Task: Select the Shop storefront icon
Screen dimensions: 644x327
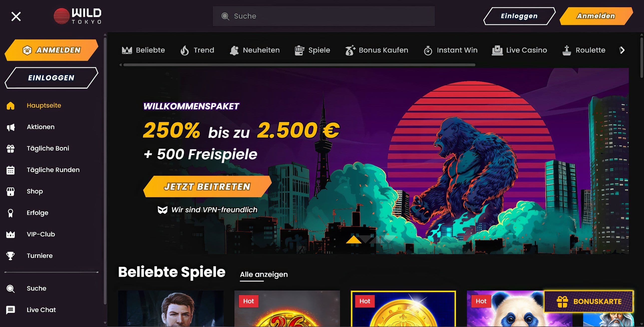Action: click(10, 192)
